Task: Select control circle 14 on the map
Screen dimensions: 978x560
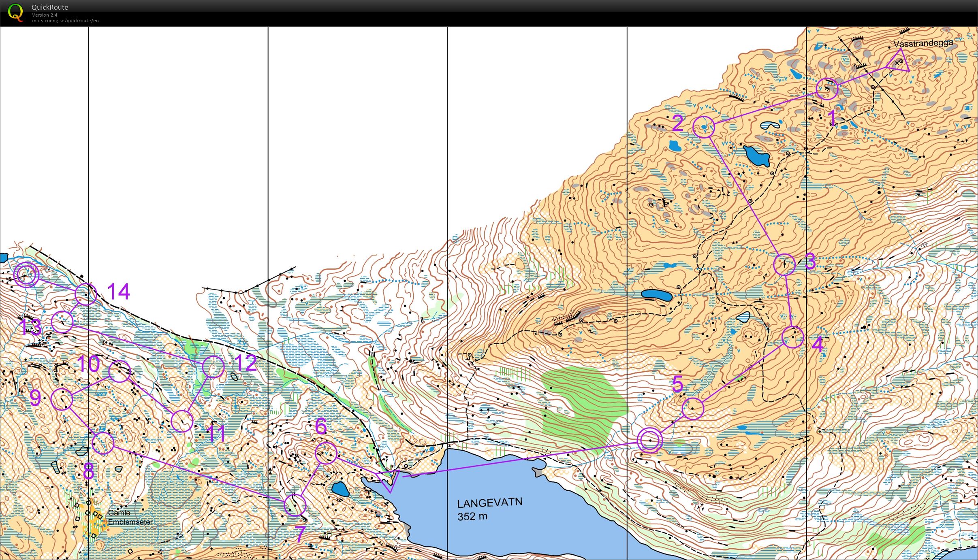Action: [86, 294]
